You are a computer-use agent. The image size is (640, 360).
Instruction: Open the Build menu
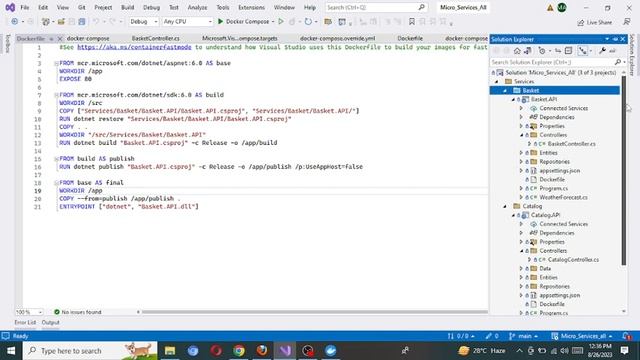[127, 7]
